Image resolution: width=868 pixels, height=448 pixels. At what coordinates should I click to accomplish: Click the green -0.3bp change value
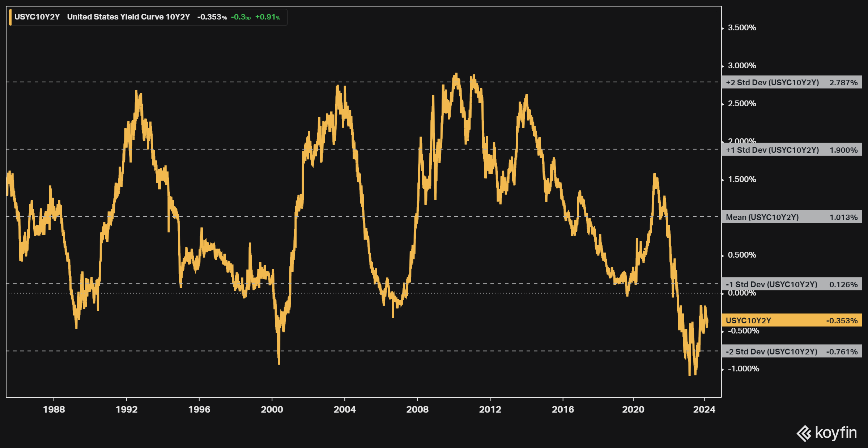[241, 17]
